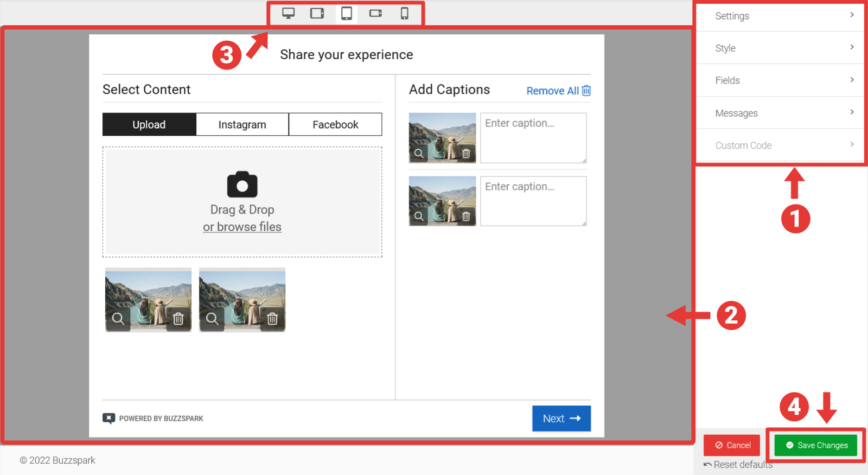
Task: Switch to the Facebook tab
Action: (x=335, y=125)
